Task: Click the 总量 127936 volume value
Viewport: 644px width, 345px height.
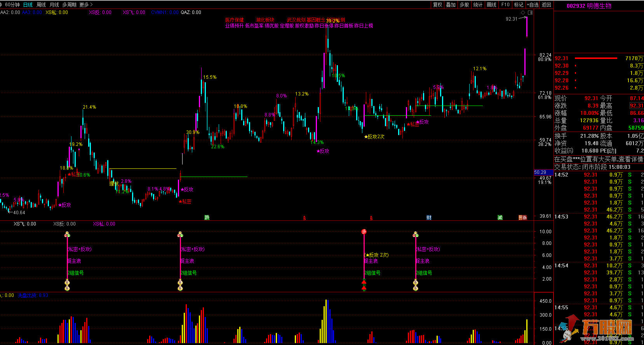Action: [589, 121]
